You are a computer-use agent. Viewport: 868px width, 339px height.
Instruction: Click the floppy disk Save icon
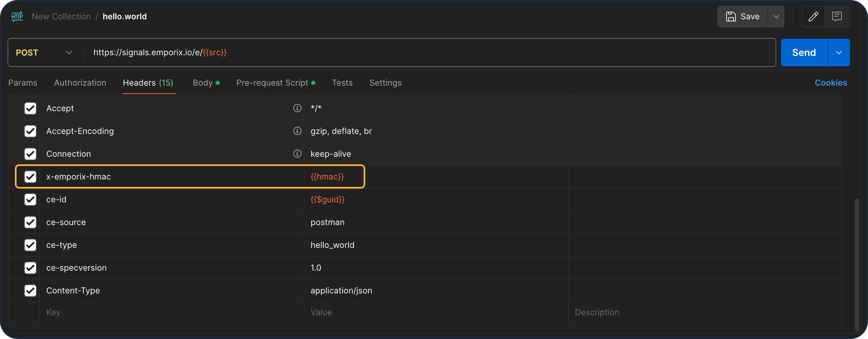(731, 16)
